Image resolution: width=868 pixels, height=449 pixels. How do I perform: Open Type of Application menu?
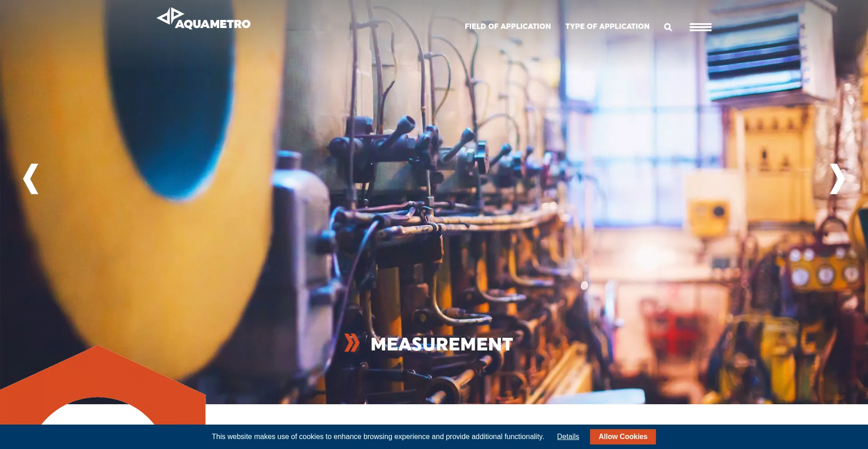607,27
